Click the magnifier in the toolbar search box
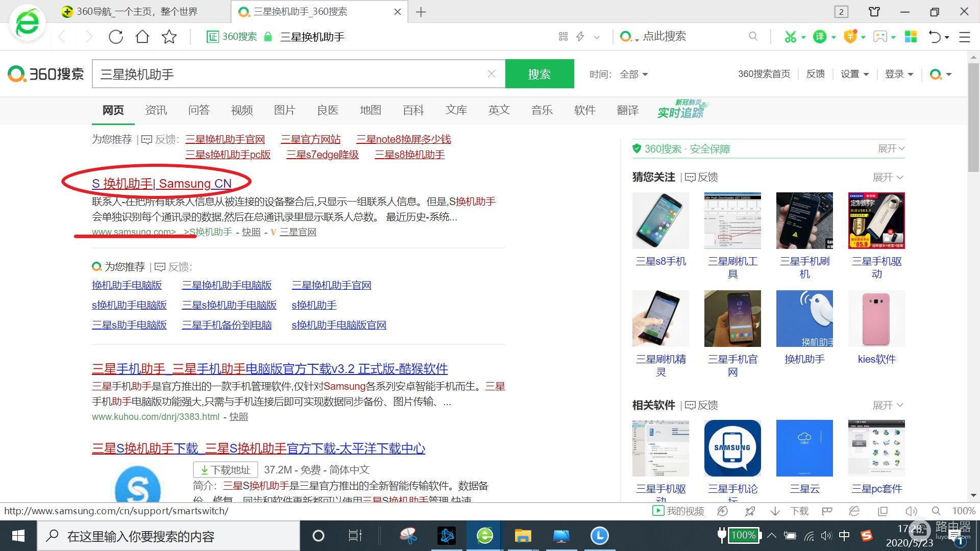Screen dimensions: 980x551 753,36
